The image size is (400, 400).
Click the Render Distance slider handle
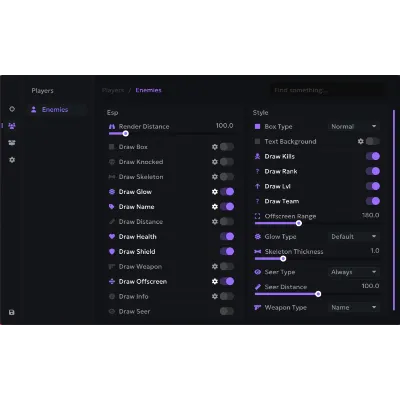[126, 134]
